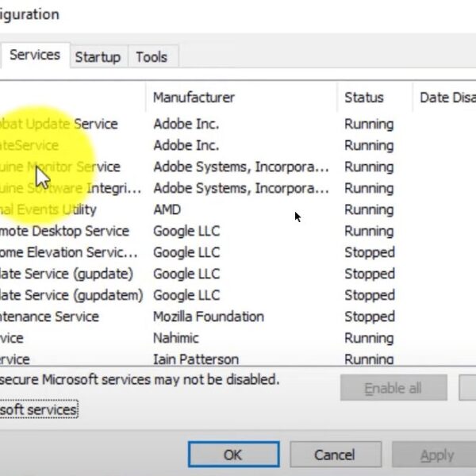Select the Update Service (gupdatem) row name
This screenshot has width=476, height=476.
[x=71, y=295]
